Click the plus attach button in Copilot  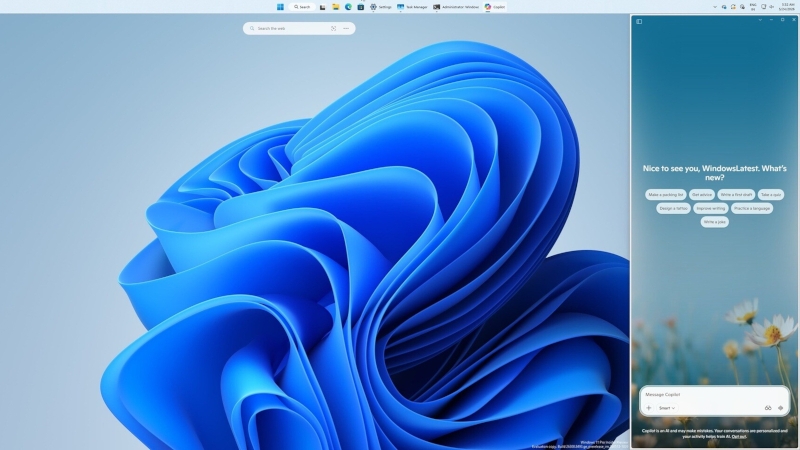(648, 408)
